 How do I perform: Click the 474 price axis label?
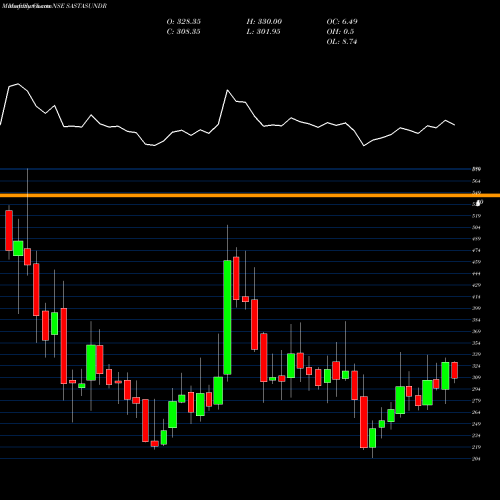coord(476,251)
